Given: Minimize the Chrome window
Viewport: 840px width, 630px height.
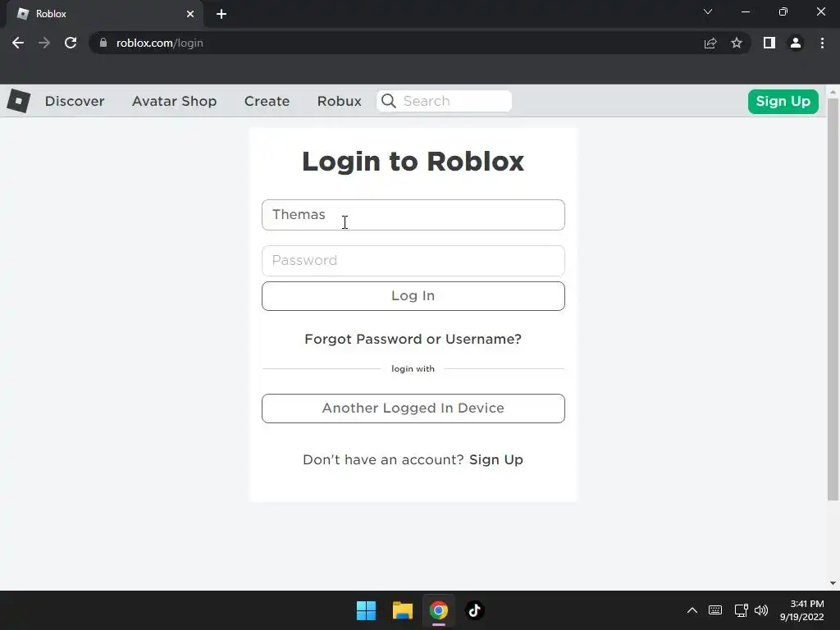Looking at the screenshot, I should [x=745, y=11].
